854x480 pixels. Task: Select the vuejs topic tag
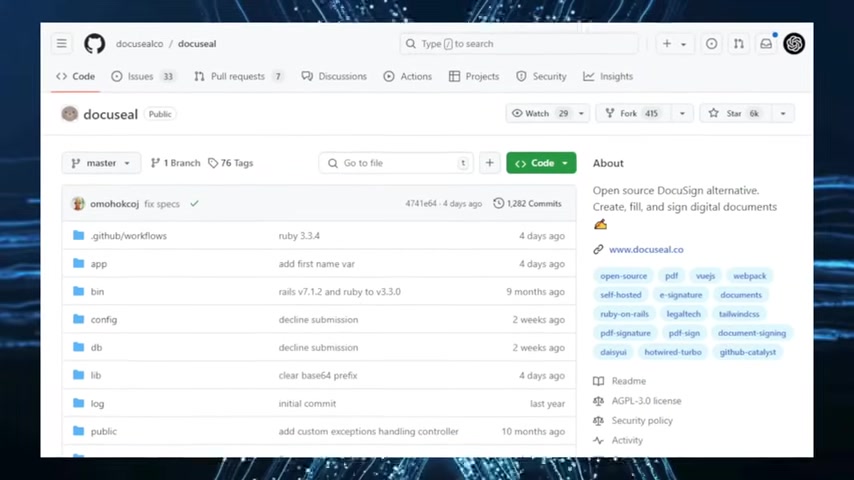tap(705, 276)
